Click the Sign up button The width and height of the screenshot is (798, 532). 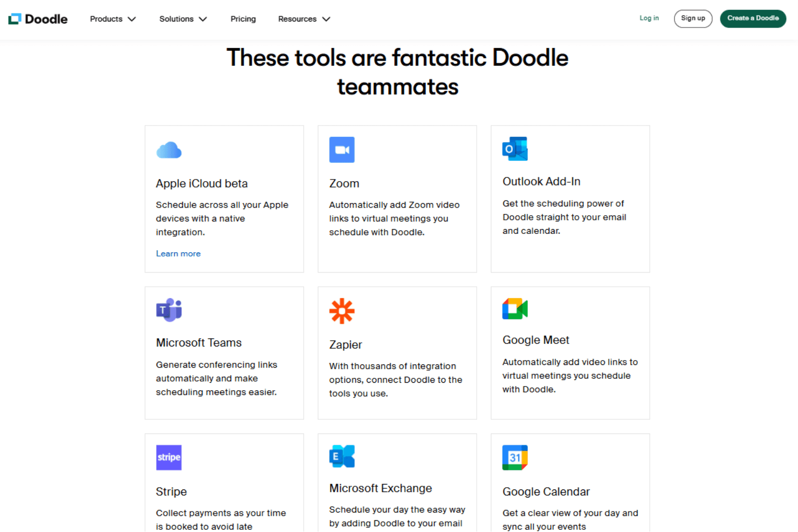(x=693, y=18)
